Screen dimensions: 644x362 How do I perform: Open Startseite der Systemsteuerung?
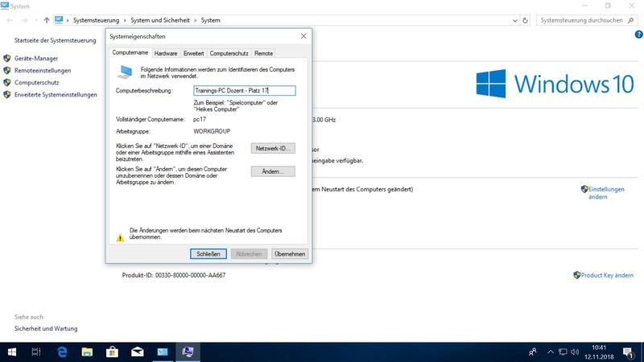coord(55,40)
